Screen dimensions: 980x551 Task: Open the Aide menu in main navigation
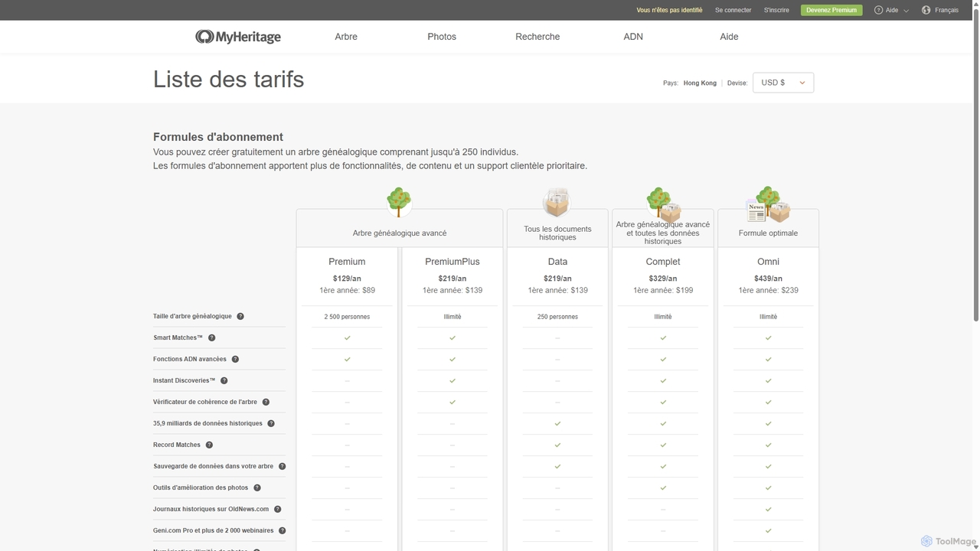click(729, 37)
